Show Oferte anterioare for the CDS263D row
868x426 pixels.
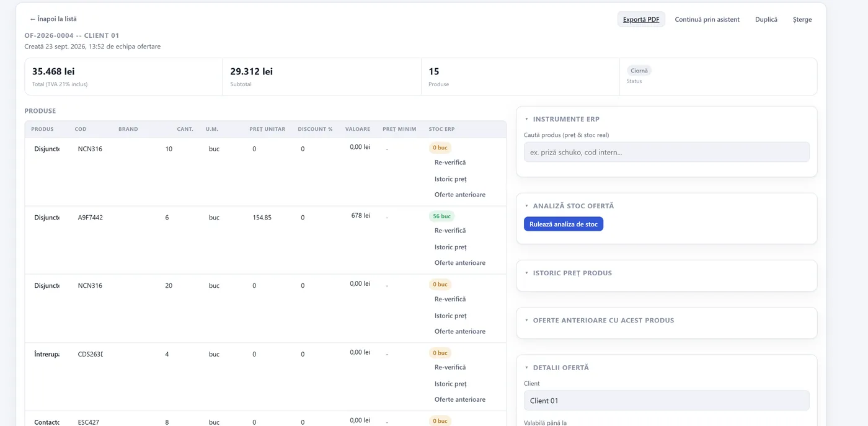click(460, 399)
